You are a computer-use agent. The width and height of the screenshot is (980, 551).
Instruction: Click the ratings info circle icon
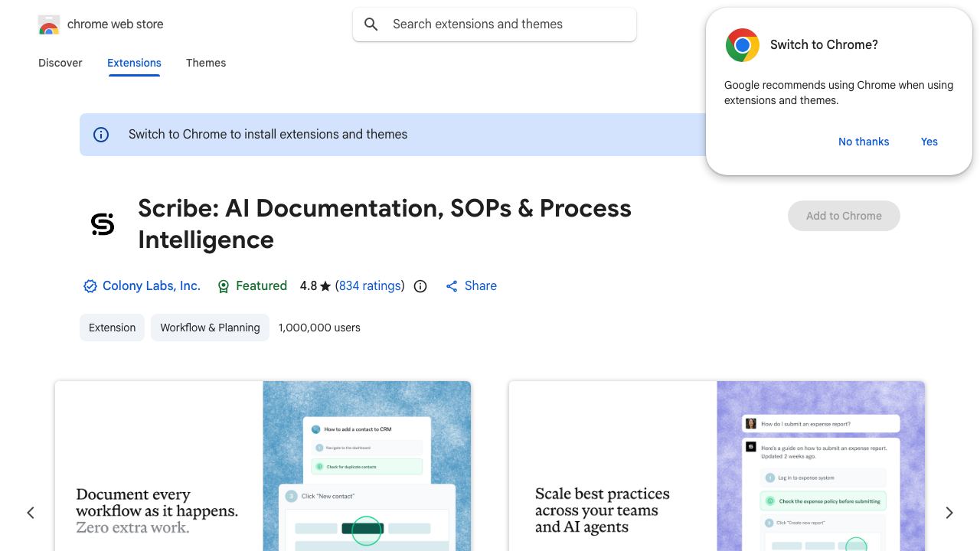[420, 286]
